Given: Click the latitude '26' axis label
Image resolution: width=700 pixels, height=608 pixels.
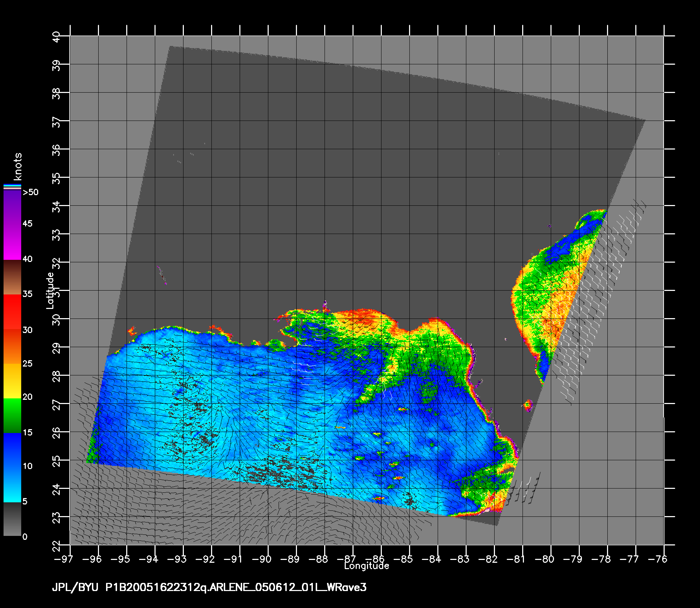Looking at the screenshot, I should pos(56,433).
